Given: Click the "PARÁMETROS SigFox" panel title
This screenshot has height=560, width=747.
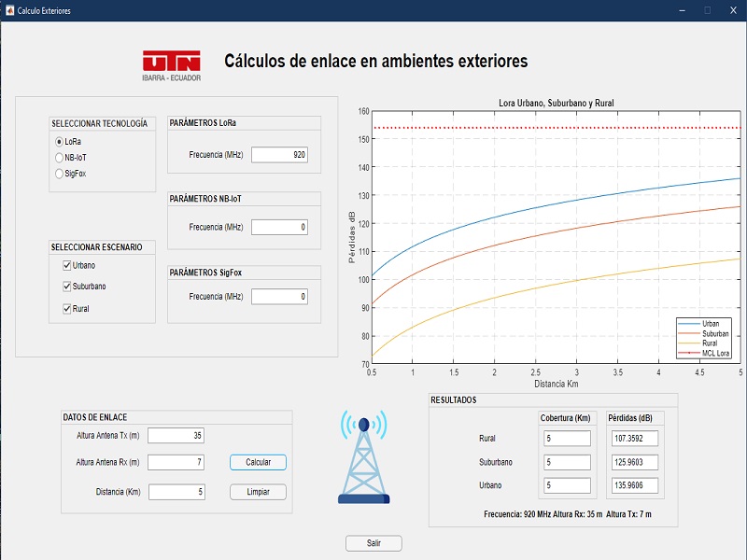Looking at the screenshot, I should [x=205, y=273].
